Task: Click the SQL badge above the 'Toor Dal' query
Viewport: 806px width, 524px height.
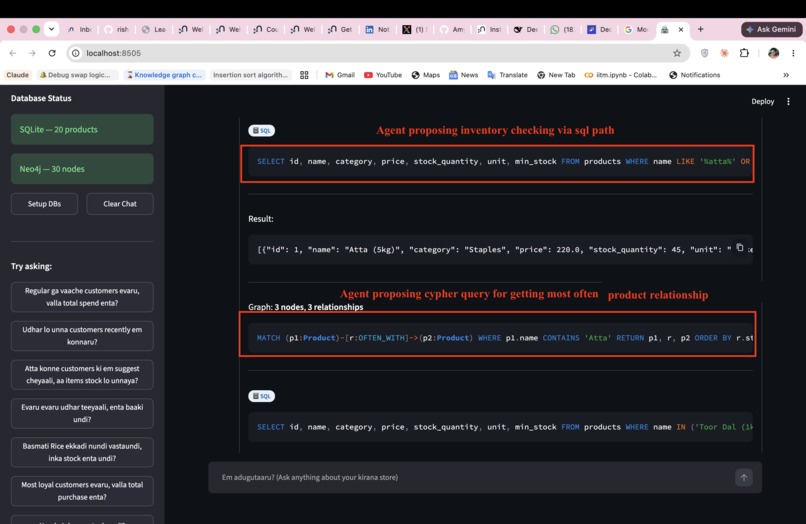Action: pos(262,396)
